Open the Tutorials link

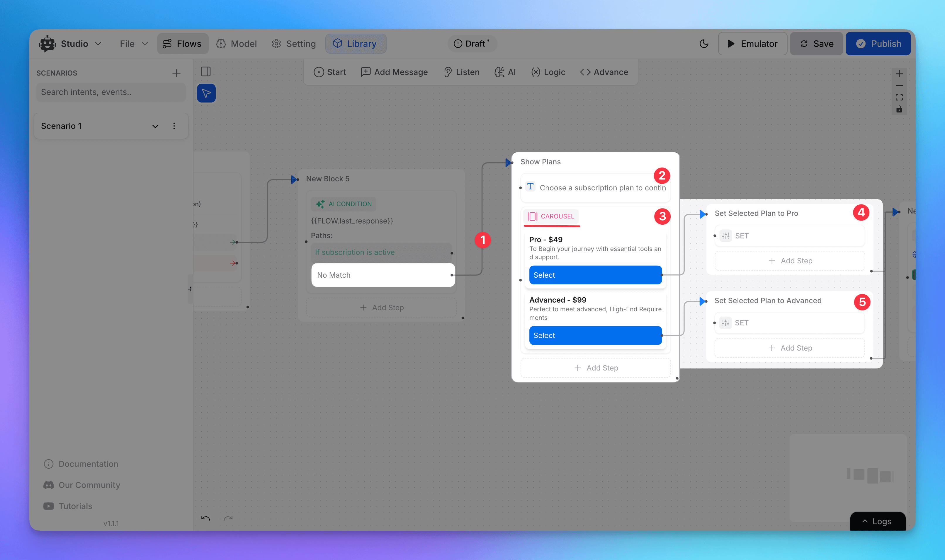(x=68, y=506)
